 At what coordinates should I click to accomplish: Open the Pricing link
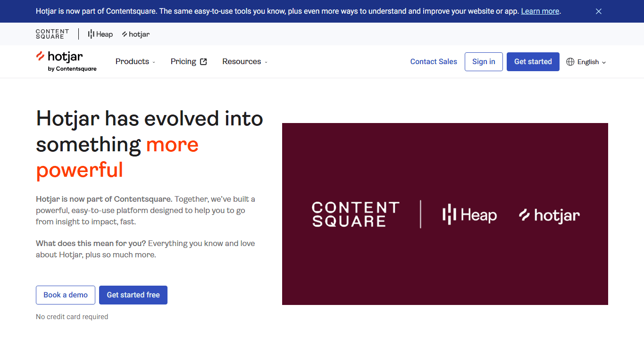(x=189, y=62)
